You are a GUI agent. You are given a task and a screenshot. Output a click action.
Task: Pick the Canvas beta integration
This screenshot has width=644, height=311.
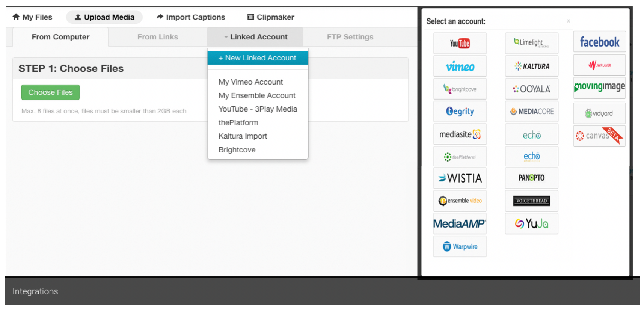pos(599,136)
